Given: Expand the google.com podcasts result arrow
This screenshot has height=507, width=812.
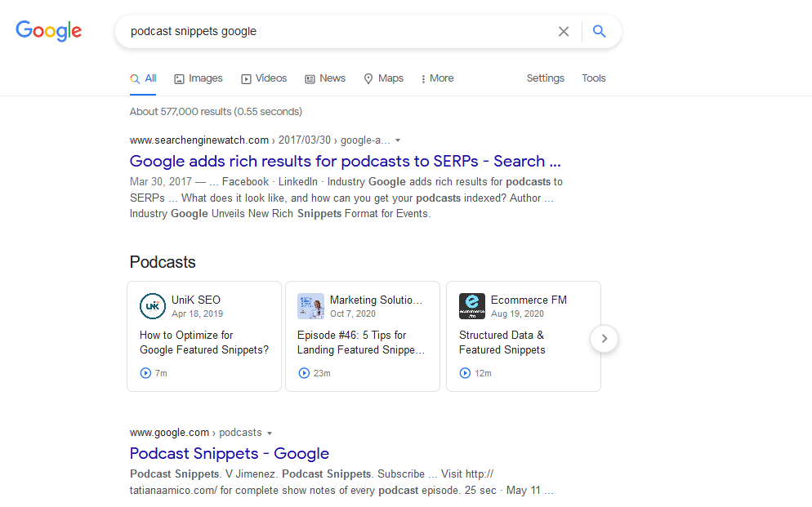Looking at the screenshot, I should pos(270,433).
